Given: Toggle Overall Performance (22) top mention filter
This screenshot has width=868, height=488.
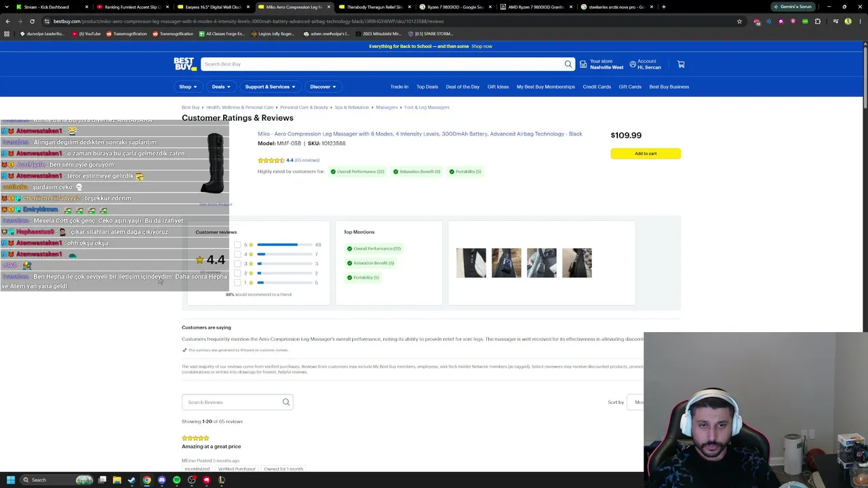Looking at the screenshot, I should [x=374, y=249].
